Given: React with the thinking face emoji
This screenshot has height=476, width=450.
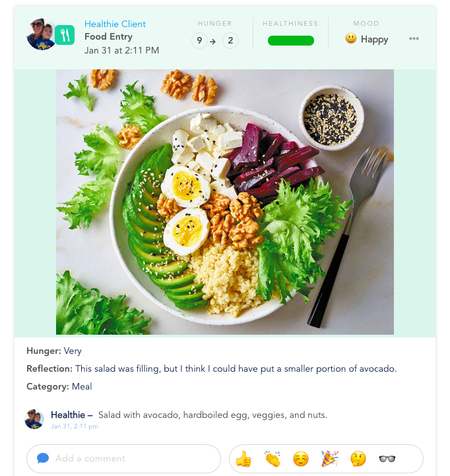Looking at the screenshot, I should point(358,459).
